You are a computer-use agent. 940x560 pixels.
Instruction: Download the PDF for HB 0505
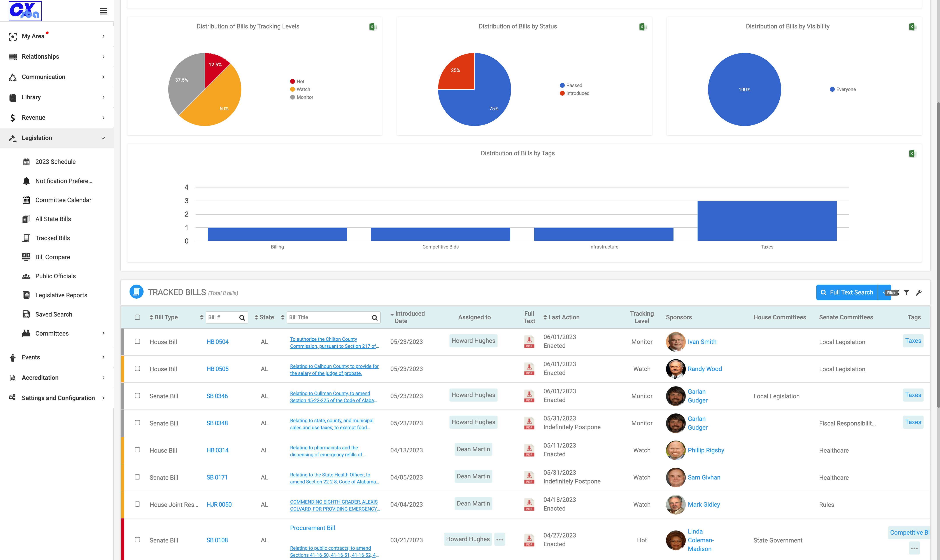[x=529, y=369]
